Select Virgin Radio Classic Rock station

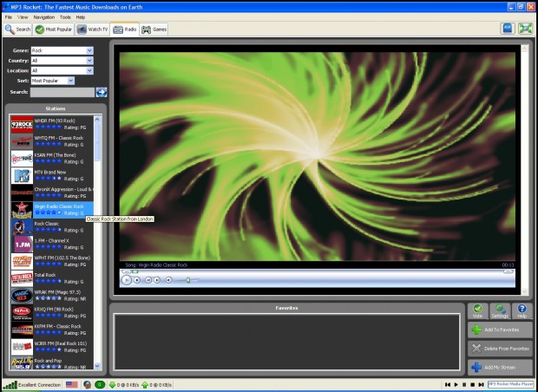coord(52,210)
